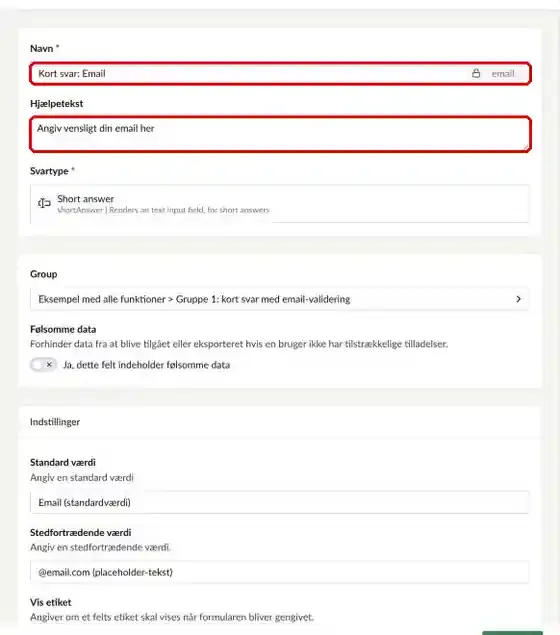560x635 pixels.
Task: Open the Svartype Short answer selector
Action: (279, 204)
